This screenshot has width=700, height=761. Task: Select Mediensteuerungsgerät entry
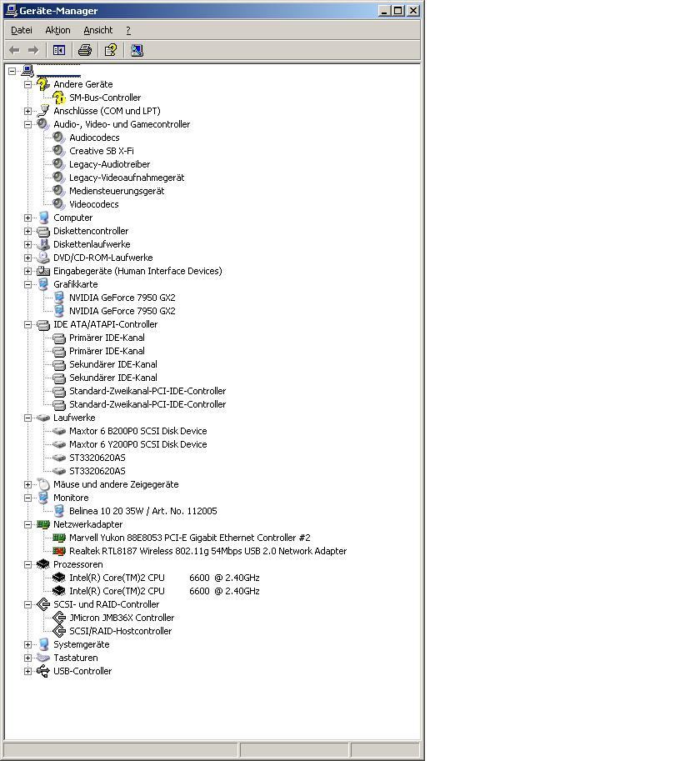click(x=117, y=191)
